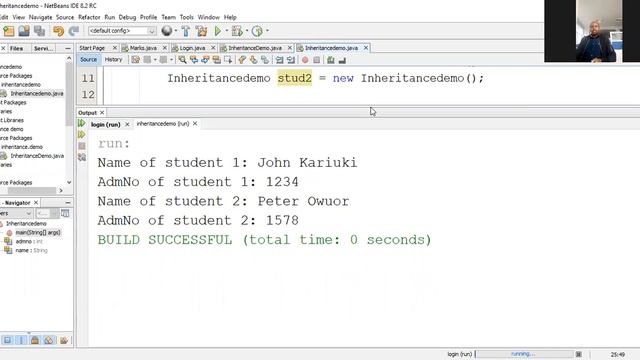The image size is (640, 360).
Task: Click the Find Next Occurrence icon
Action: pos(205,60)
